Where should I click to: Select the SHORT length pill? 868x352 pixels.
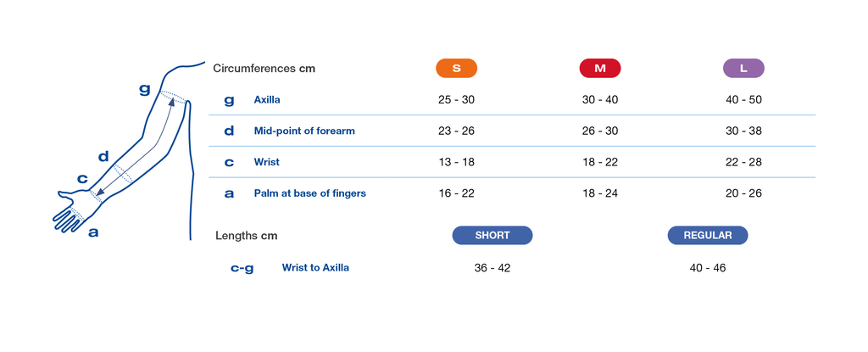[492, 235]
